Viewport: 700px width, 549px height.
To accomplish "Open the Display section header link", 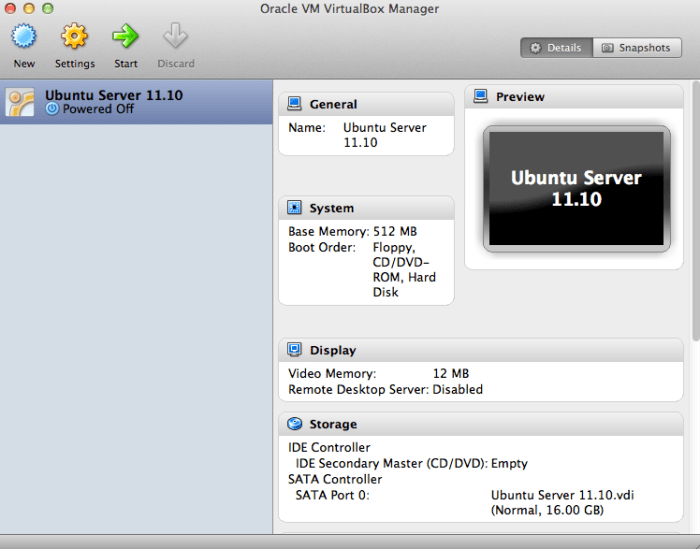I will (x=332, y=350).
